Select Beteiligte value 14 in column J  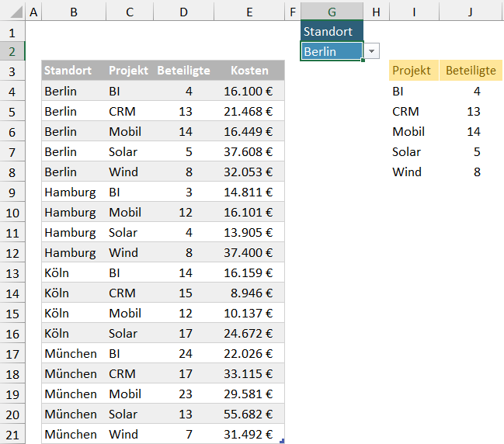pyautogui.click(x=471, y=132)
